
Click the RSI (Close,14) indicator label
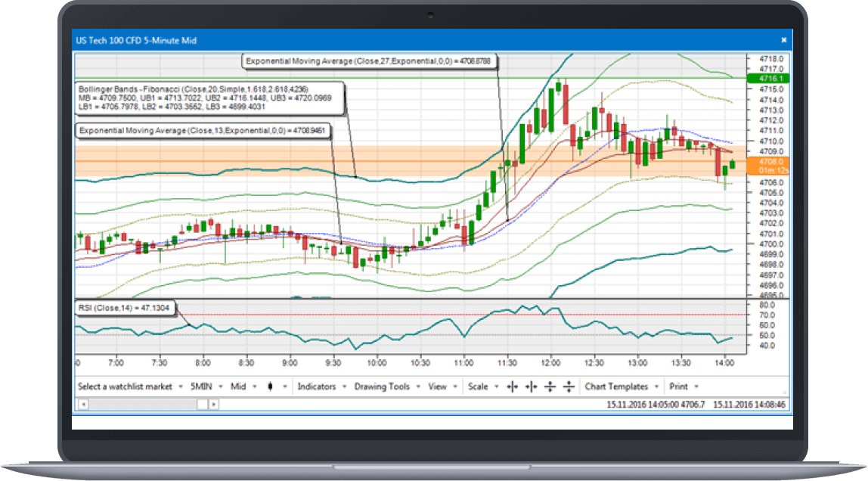(x=125, y=307)
